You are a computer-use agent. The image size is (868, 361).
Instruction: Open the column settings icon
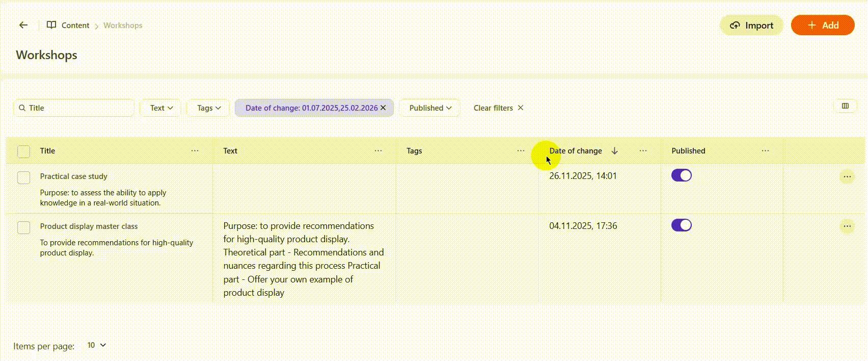click(845, 106)
